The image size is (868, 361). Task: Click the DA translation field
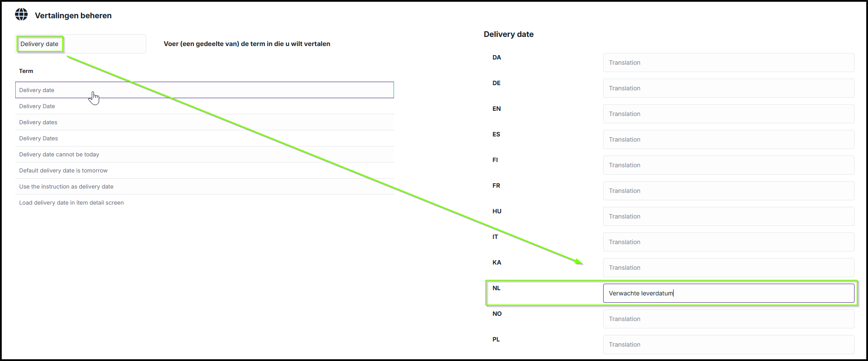pos(728,63)
